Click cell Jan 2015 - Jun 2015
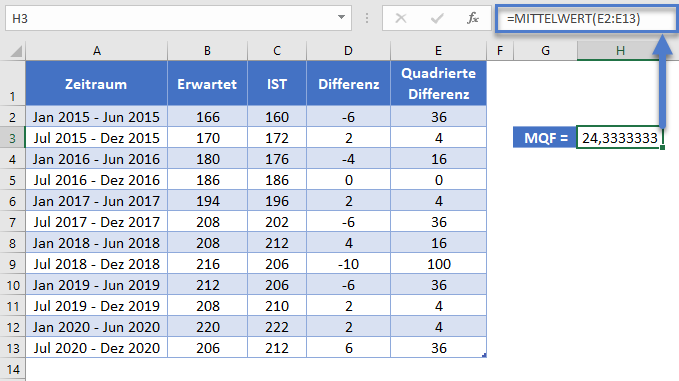679x381 pixels. click(97, 117)
